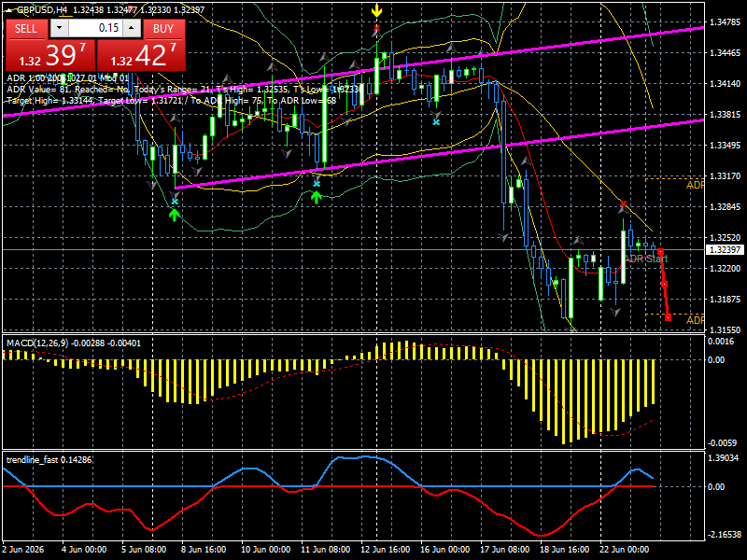Viewport: 747px width, 560px height.
Task: Click the 1.32845 price axis label
Action: point(726,206)
